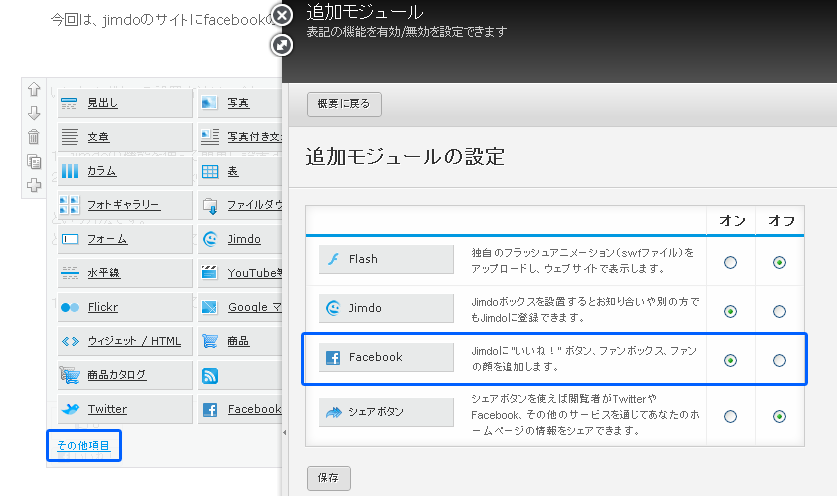Screen dimensions: 837x496
Task: Turn Jimdo module on
Action: (730, 311)
